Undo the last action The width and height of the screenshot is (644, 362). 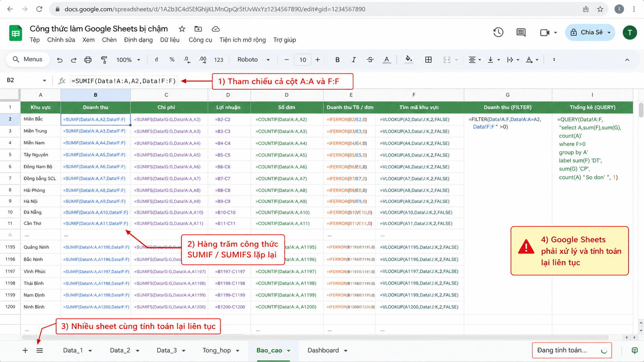pos(59,60)
